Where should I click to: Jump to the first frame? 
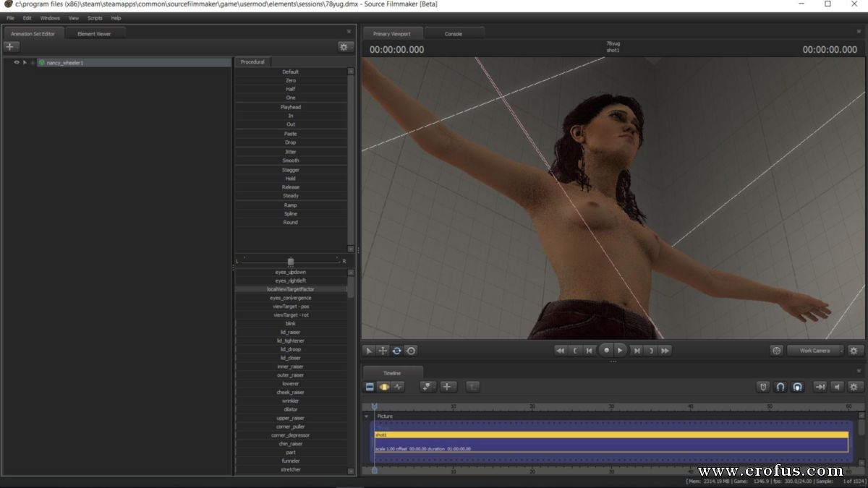pyautogui.click(x=560, y=351)
